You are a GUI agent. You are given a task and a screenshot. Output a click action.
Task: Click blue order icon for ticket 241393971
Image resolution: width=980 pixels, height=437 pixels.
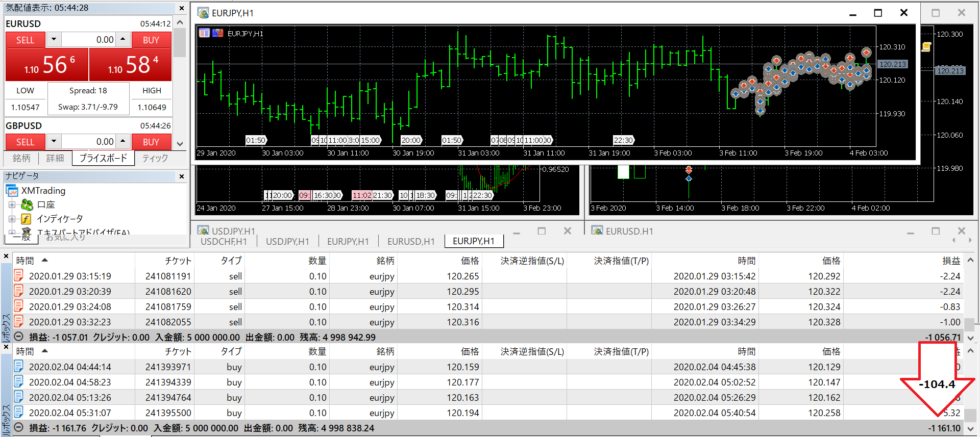point(19,367)
